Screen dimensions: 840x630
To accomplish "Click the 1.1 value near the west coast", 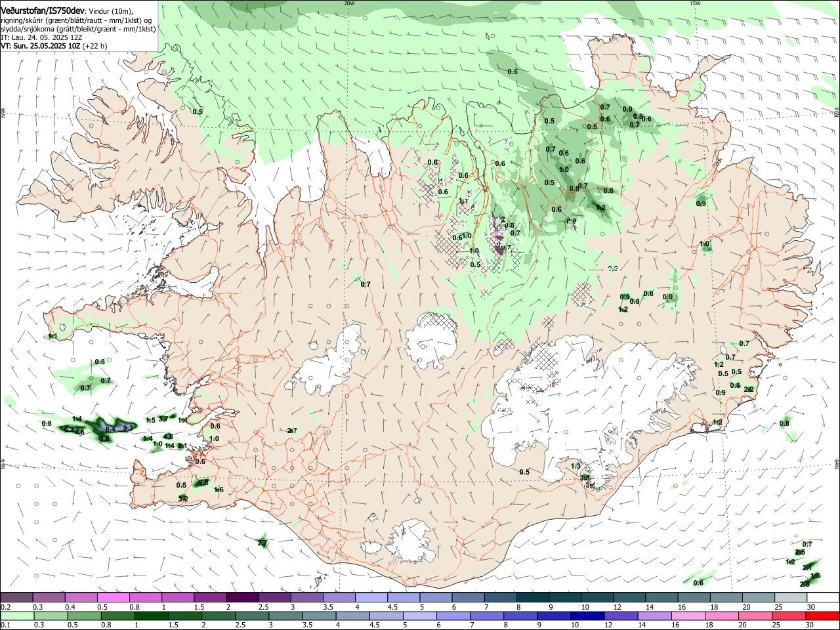I will (x=52, y=337).
